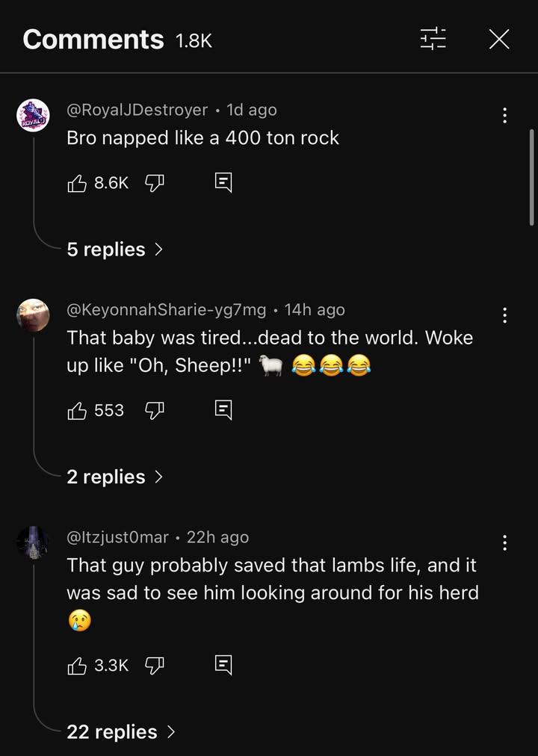Like RoyalJDestroyer's 400 ton rock comment
Image resolution: width=538 pixels, height=756 pixels.
[x=78, y=182]
